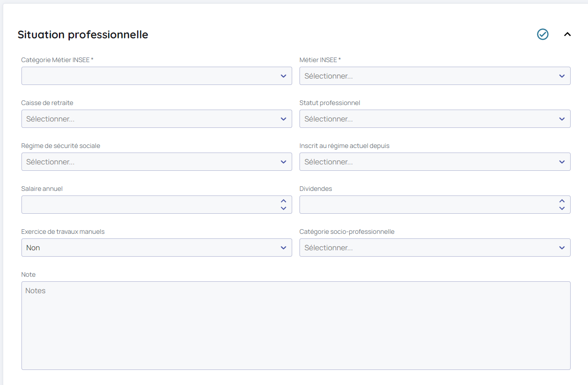The image size is (588, 385).
Task: Decrease Dividendes with down arrow
Action: coord(562,208)
